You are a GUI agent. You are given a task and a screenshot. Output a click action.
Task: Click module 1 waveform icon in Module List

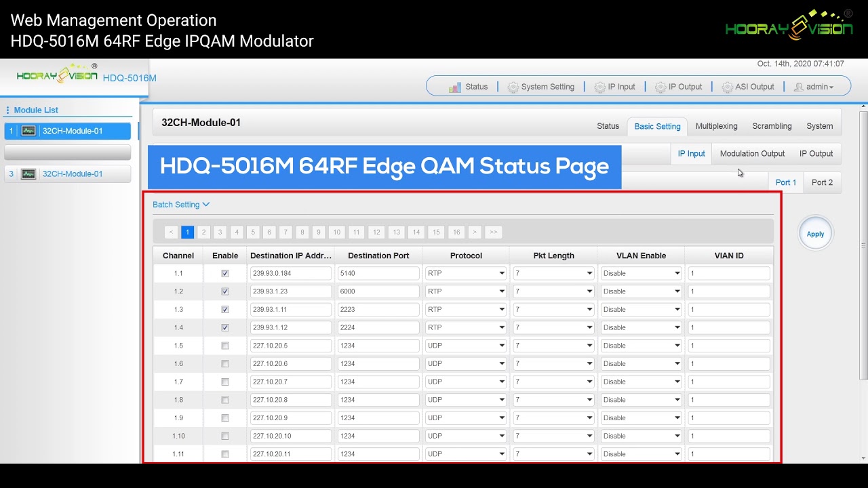point(28,131)
